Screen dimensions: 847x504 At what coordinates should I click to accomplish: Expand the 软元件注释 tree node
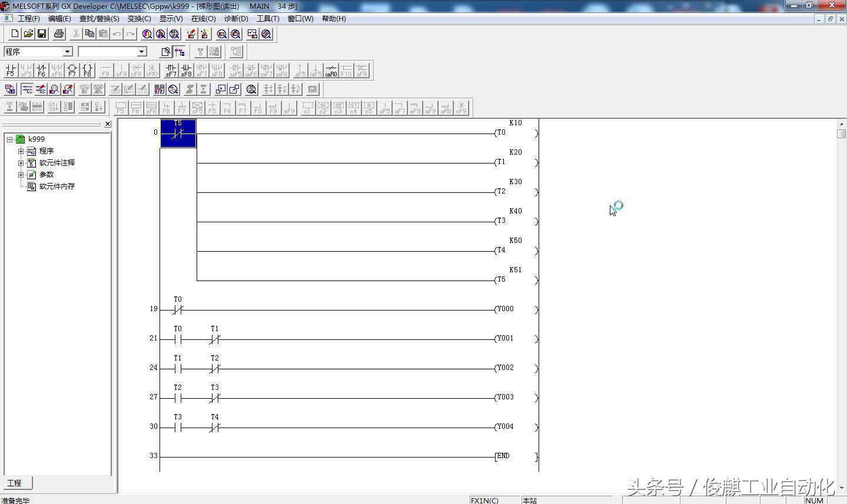[21, 163]
